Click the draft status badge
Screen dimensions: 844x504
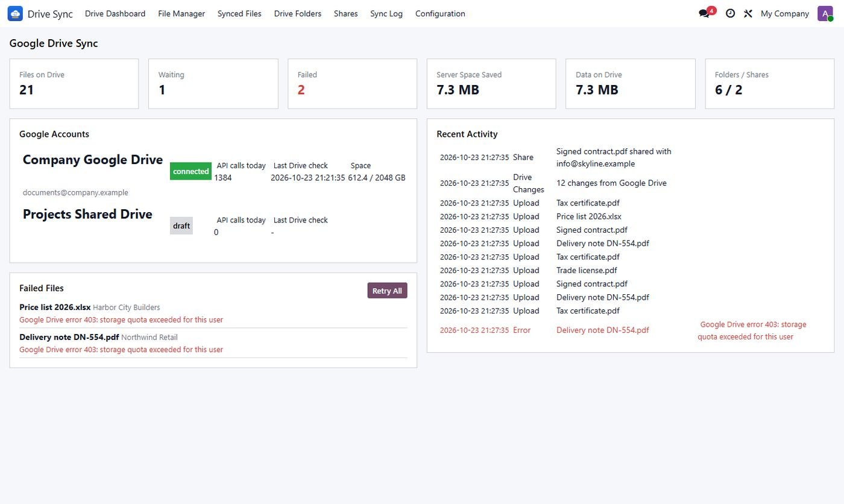[x=181, y=226]
